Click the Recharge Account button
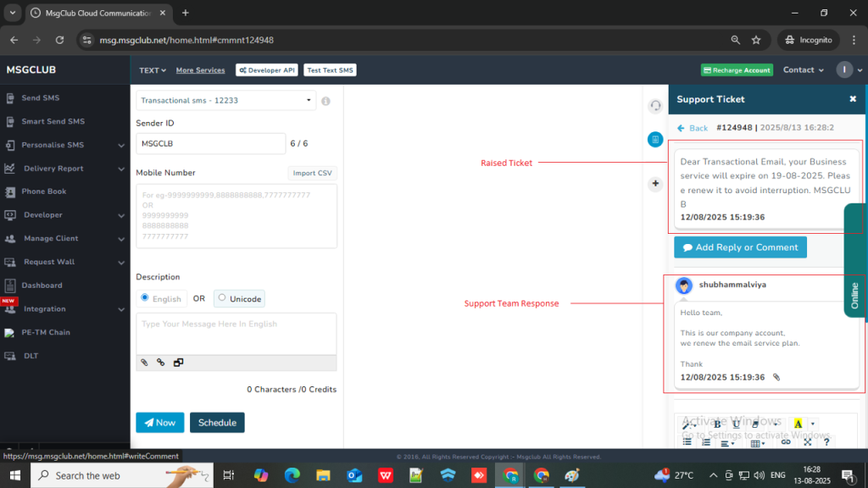868x488 pixels. (737, 70)
